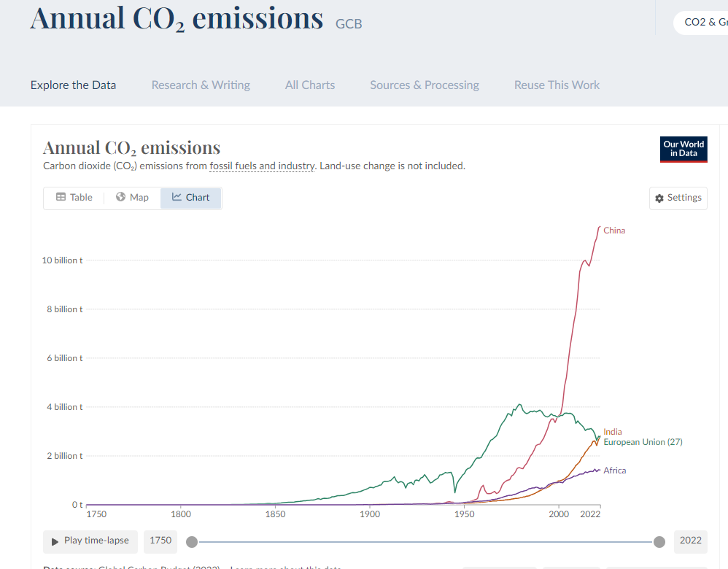728x569 pixels.
Task: Click the European Union (27) label
Action: [643, 442]
